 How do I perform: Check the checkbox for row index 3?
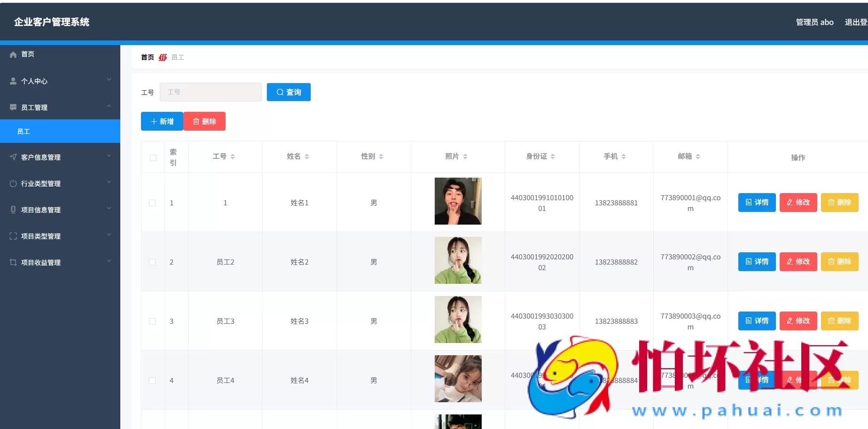tap(152, 321)
